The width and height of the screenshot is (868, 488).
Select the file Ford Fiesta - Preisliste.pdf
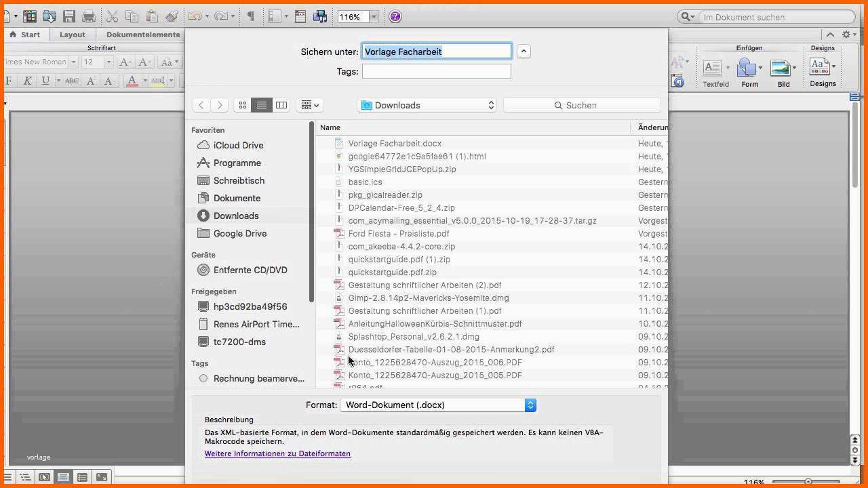pos(398,233)
